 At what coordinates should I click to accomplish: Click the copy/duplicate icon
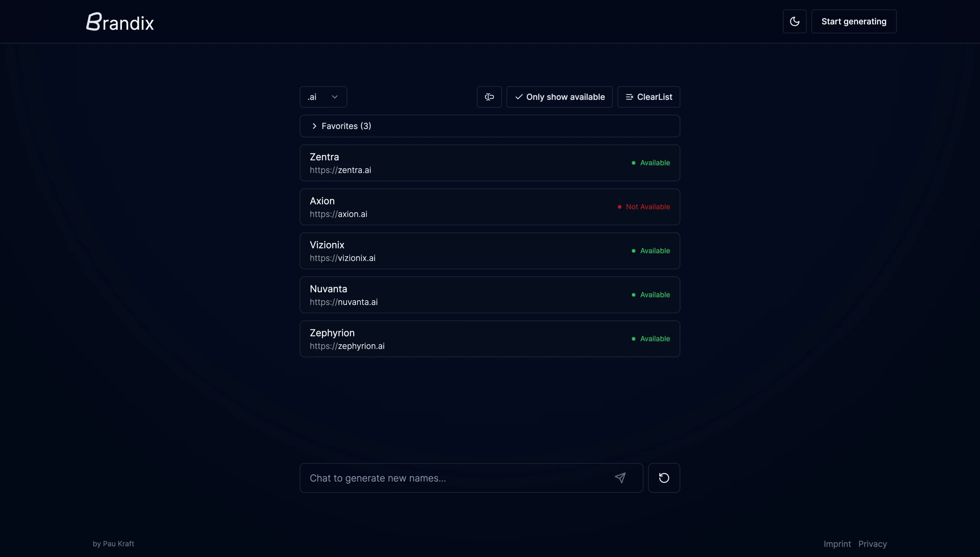(x=489, y=97)
